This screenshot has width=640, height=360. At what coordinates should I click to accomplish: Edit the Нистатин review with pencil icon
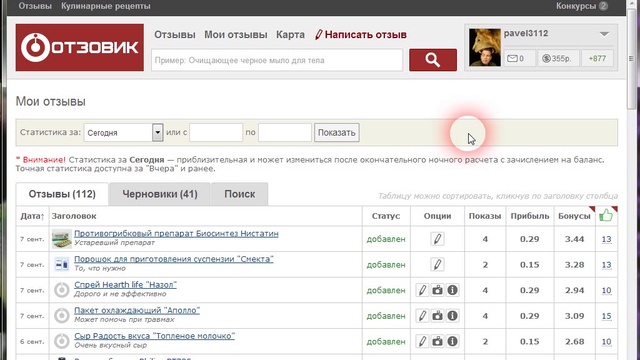click(437, 239)
